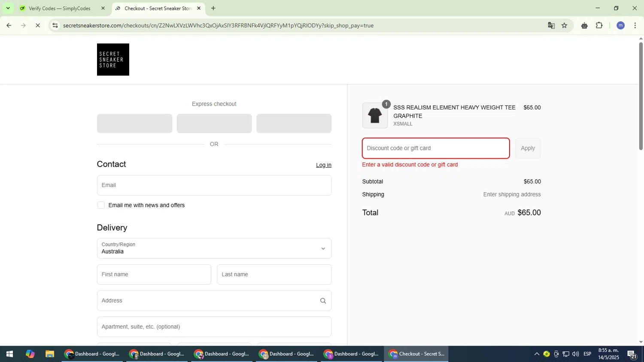
Task: Show hidden system tray icons
Action: 537,354
